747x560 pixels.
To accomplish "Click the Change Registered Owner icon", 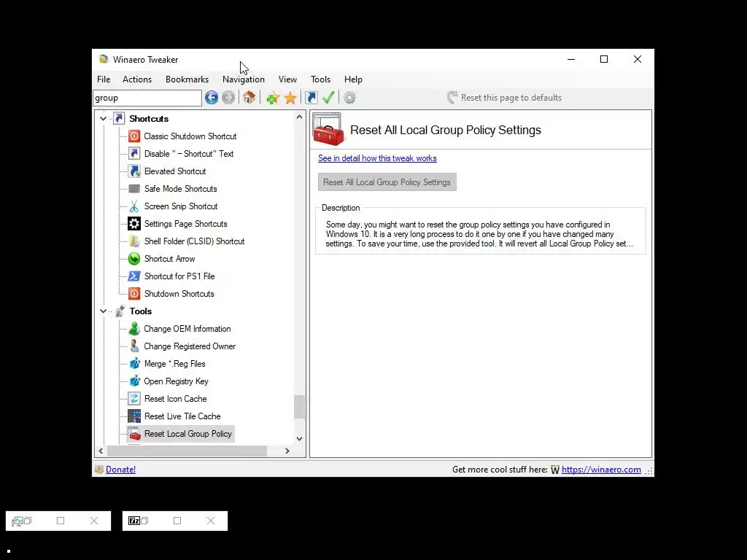I will [x=134, y=346].
